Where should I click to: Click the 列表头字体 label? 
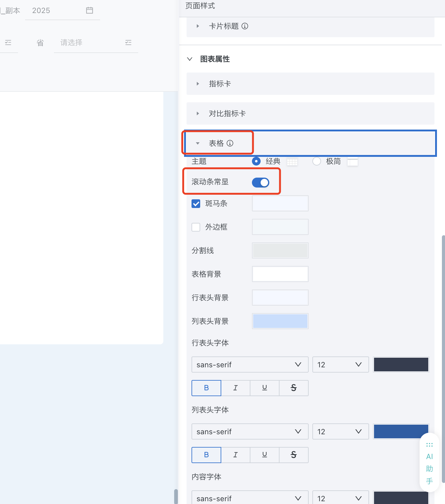210,410
